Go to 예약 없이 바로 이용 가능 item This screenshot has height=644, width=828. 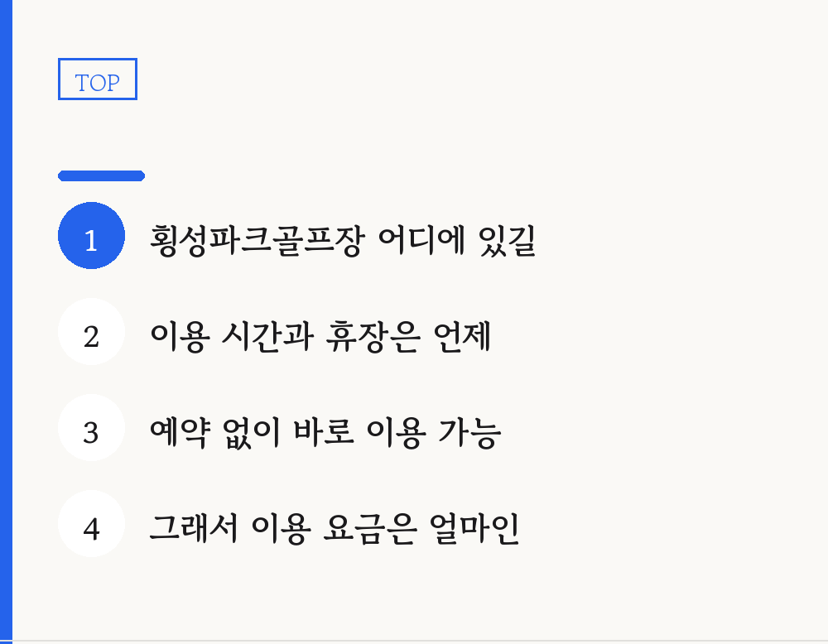point(325,432)
